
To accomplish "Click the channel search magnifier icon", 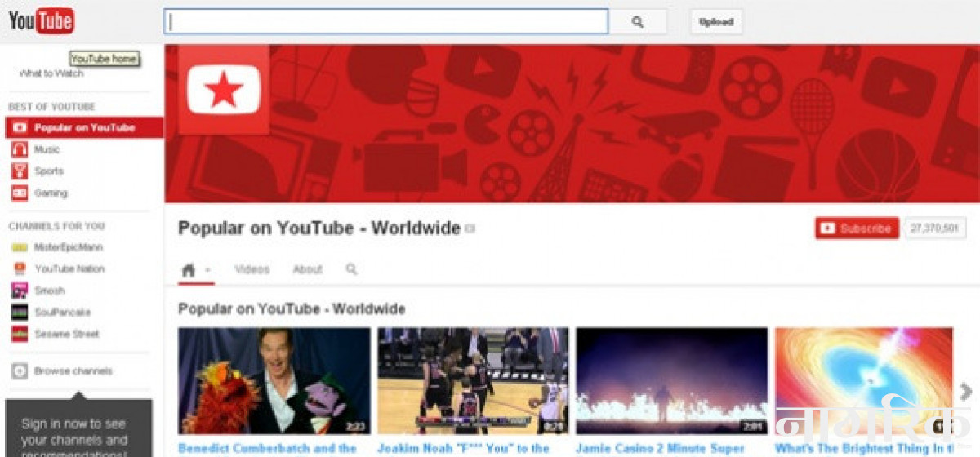I will point(351,269).
